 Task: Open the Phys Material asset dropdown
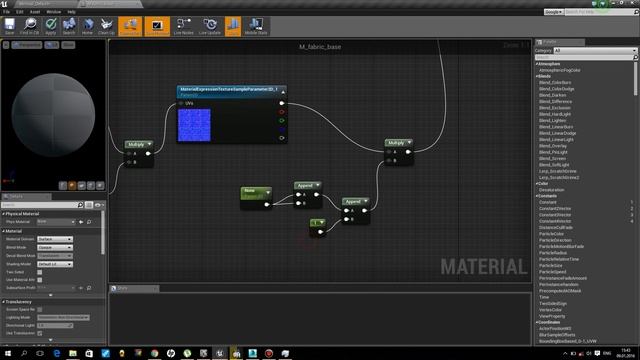(56, 222)
